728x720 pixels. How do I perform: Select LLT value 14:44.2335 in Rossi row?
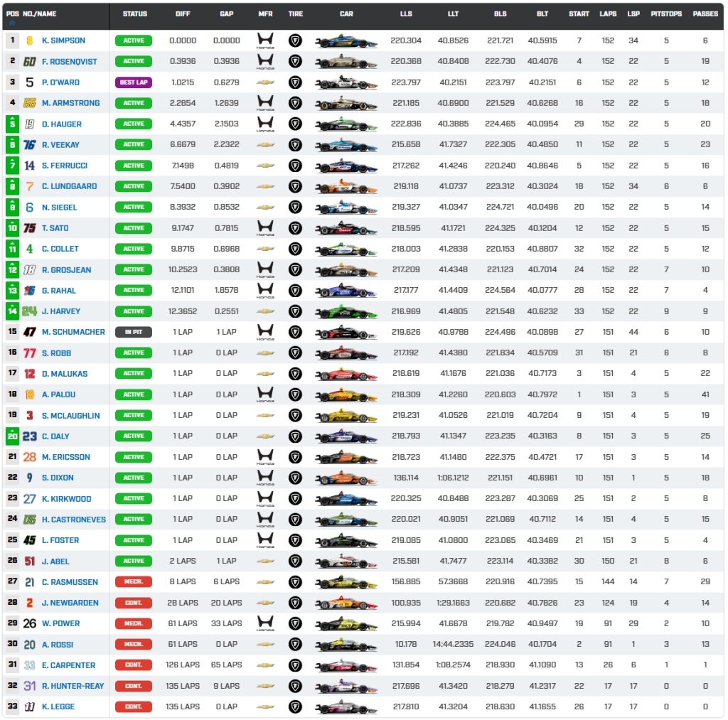pyautogui.click(x=453, y=644)
